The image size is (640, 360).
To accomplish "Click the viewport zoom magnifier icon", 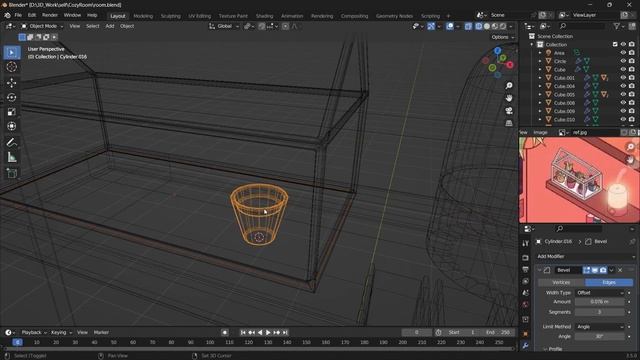I will pos(509,86).
